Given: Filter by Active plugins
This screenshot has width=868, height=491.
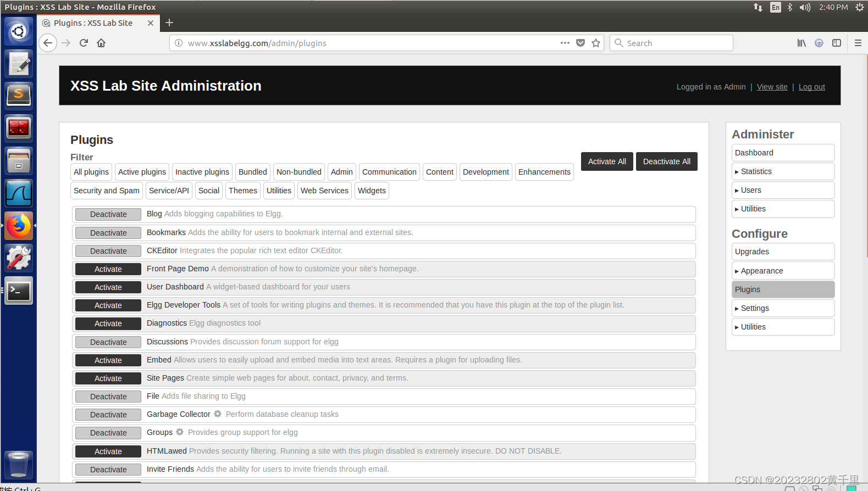Looking at the screenshot, I should click(142, 172).
